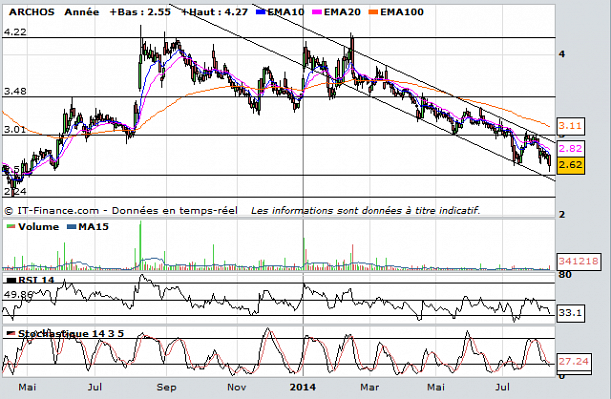The height and width of the screenshot is (399, 611).
Task: Click the Année period label
Action: [82, 12]
